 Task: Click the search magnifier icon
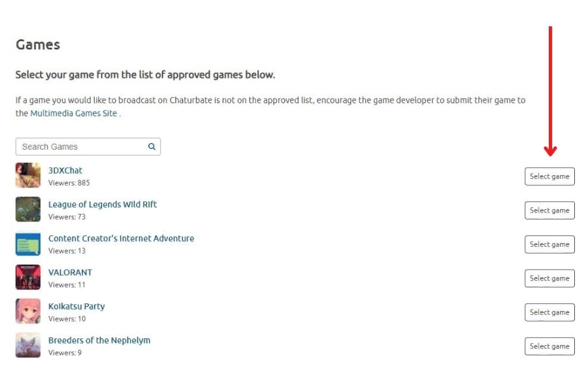(152, 146)
